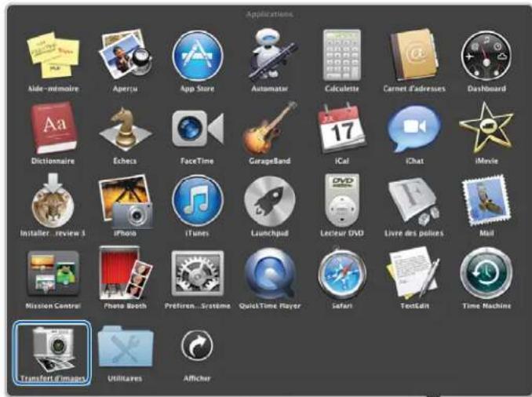The image size is (532, 397).
Task: Open the Dictionnaire red book icon
Action: point(53,128)
